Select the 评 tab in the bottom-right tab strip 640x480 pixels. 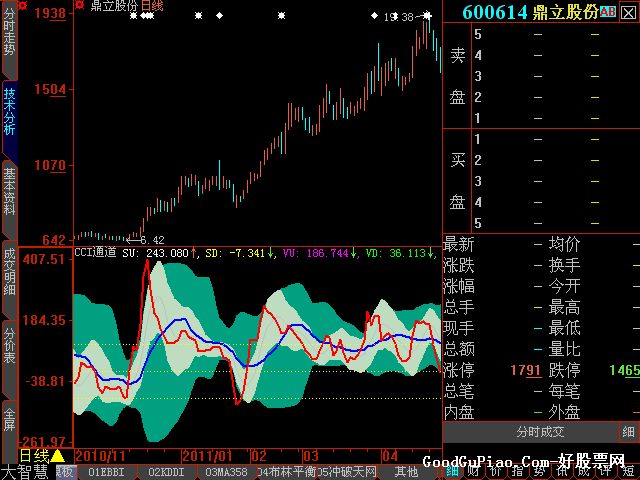(x=606, y=472)
